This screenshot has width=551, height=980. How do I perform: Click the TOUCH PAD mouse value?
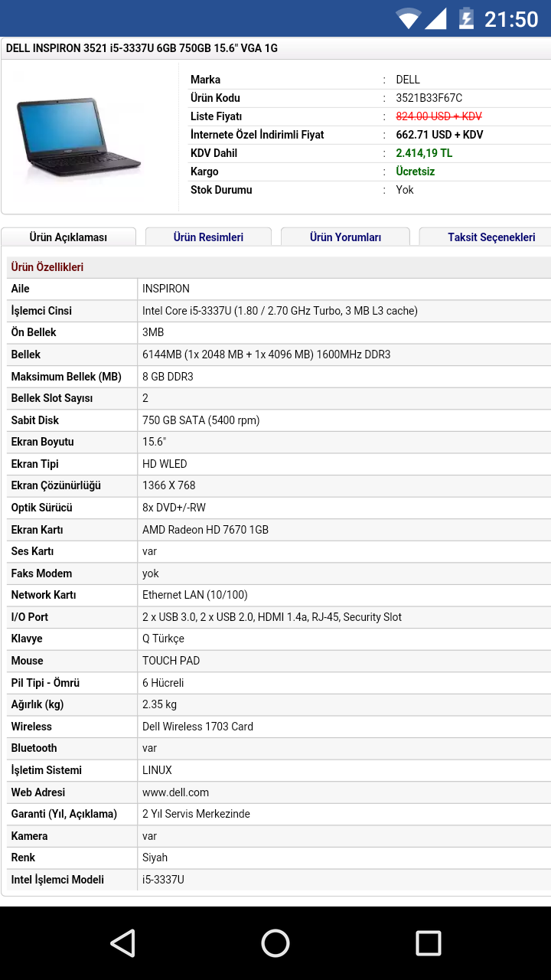[x=171, y=661]
